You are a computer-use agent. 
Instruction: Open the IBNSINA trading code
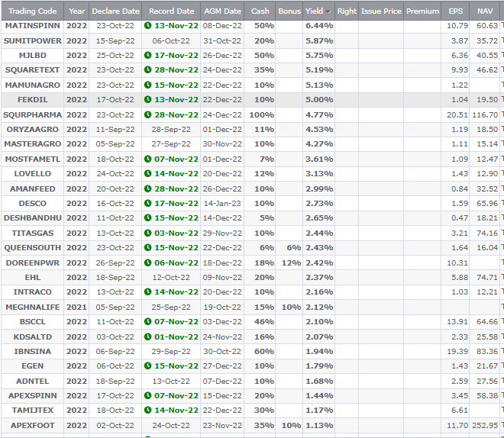click(33, 351)
